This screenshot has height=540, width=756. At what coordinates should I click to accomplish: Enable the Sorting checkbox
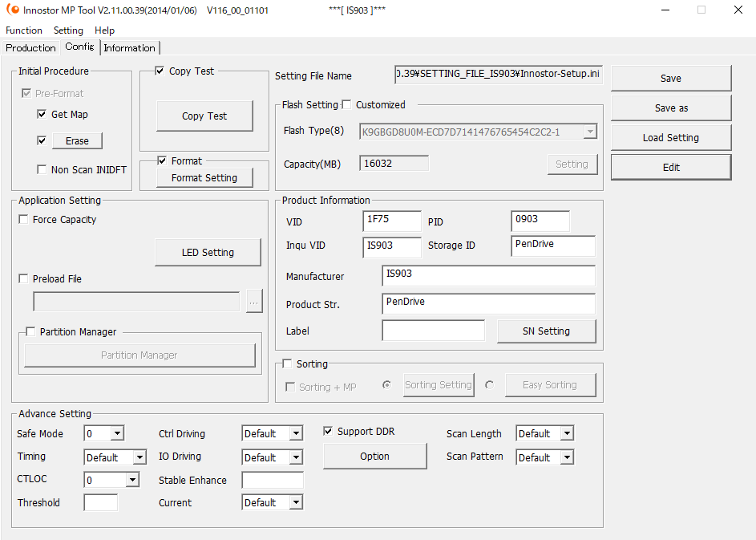coord(287,363)
